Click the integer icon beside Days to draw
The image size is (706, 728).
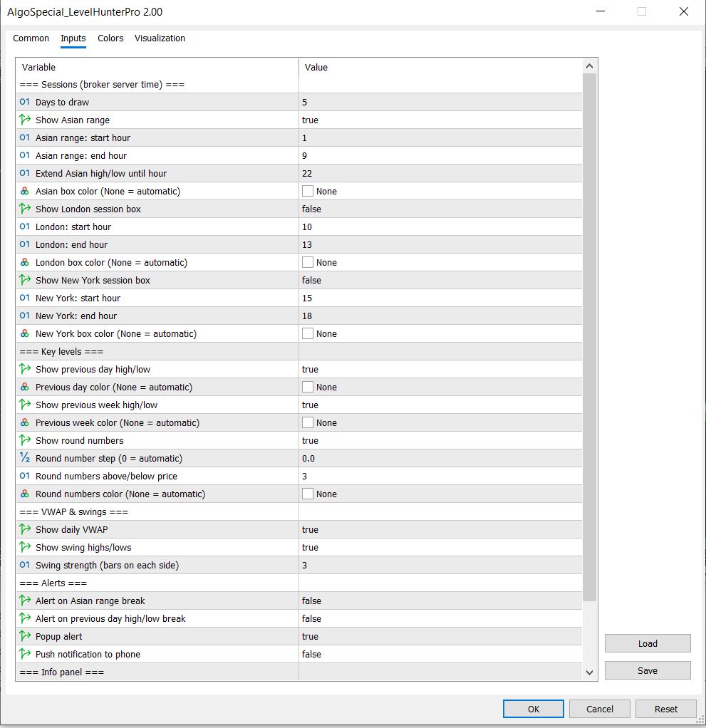pyautogui.click(x=25, y=102)
